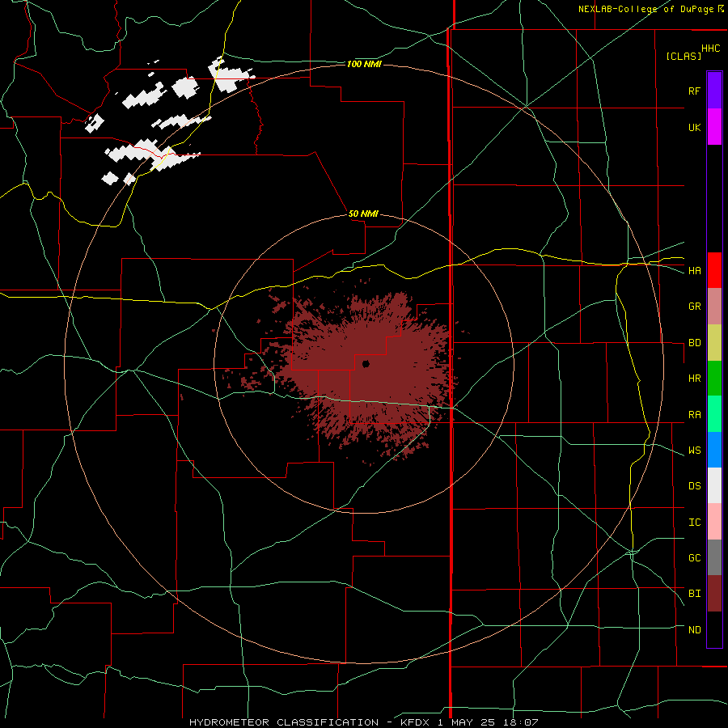Click the DS white legend swatch
Image resolution: width=728 pixels, height=728 pixels.
(714, 485)
